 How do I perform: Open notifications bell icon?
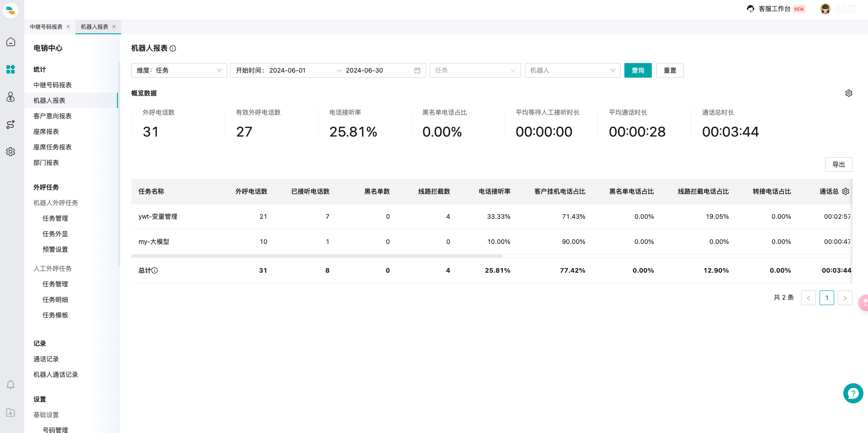tap(11, 385)
